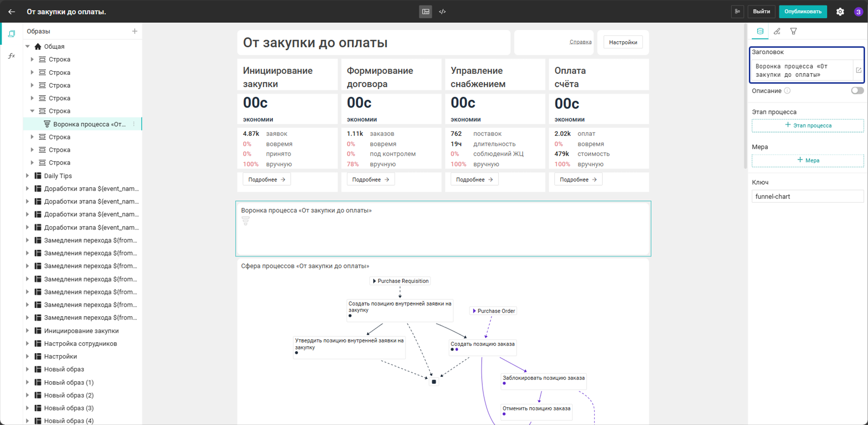Image resolution: width=868 pixels, height=425 pixels.
Task: Expand the Daily Tips tree item
Action: 28,176
